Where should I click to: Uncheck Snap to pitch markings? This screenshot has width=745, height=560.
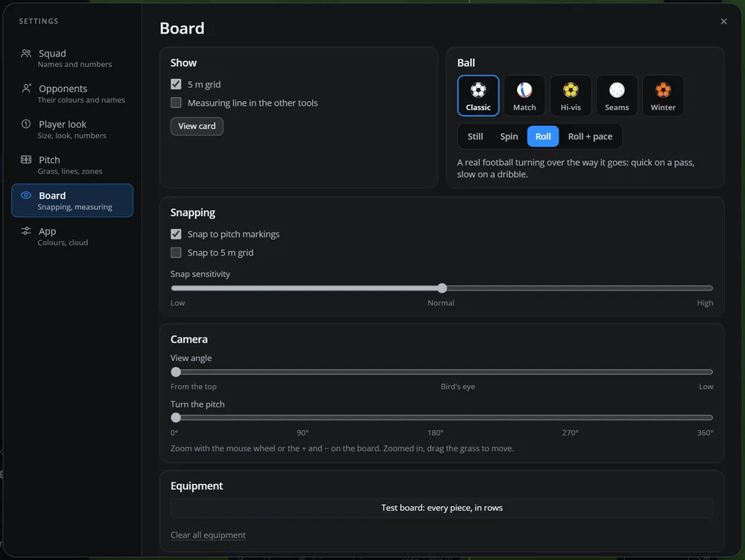pos(176,234)
